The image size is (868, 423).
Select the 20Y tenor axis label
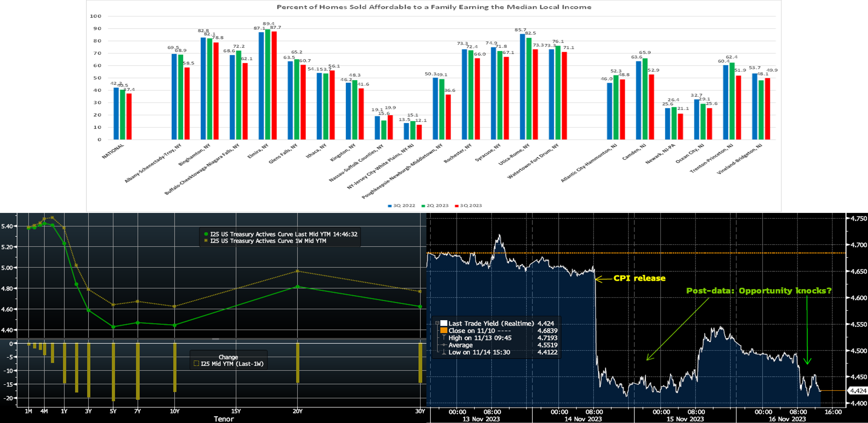(x=298, y=411)
